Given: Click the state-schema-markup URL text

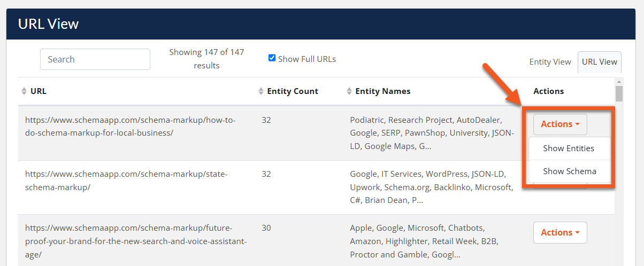Looking at the screenshot, I should 126,181.
